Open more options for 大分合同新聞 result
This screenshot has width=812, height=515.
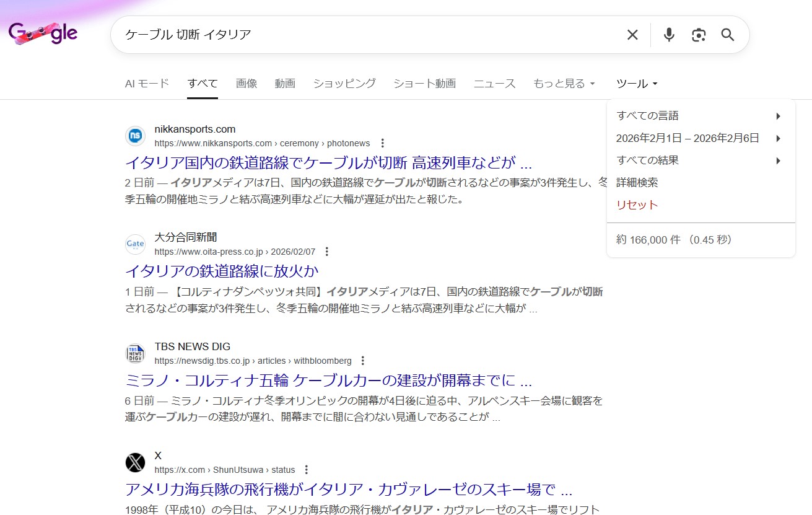coord(327,252)
